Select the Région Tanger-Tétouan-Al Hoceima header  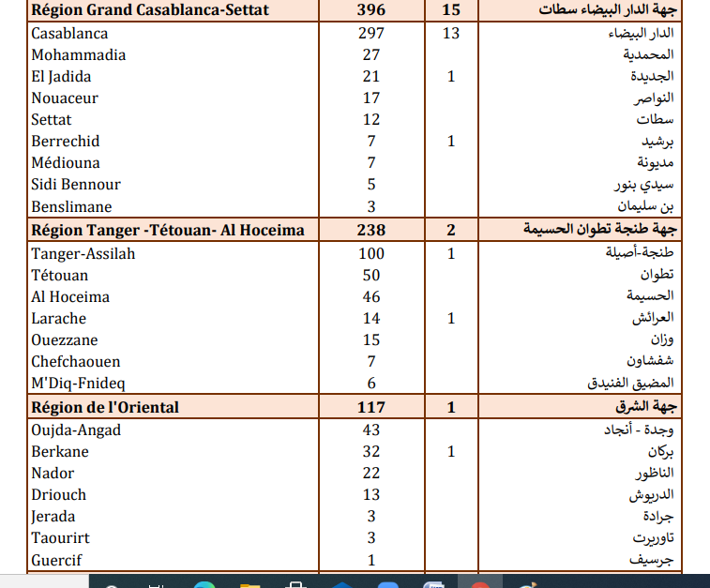coord(168,230)
